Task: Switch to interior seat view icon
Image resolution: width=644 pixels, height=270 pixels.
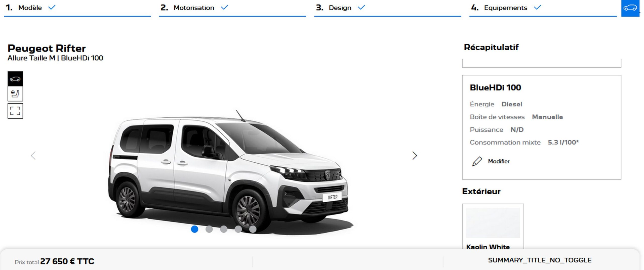Action: click(x=15, y=94)
